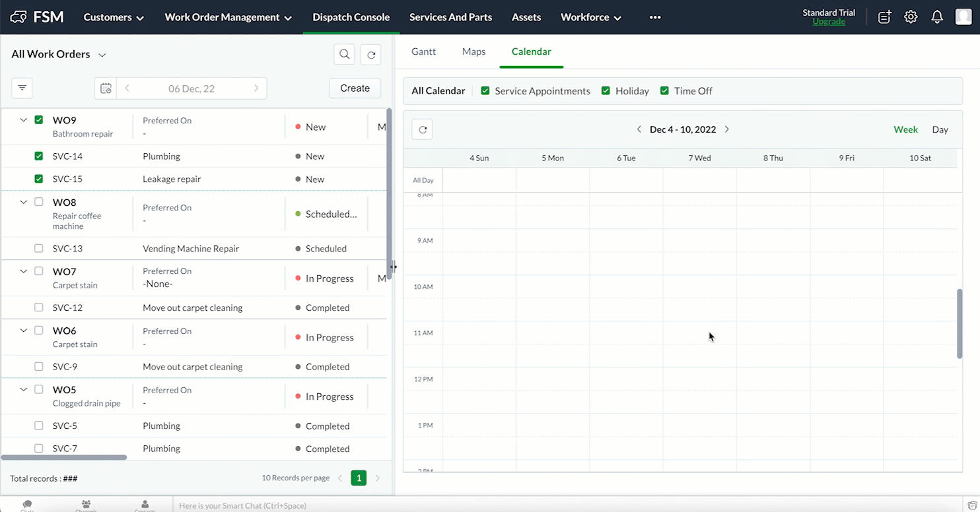
Task: Collapse the WO9 work order row
Action: click(24, 120)
